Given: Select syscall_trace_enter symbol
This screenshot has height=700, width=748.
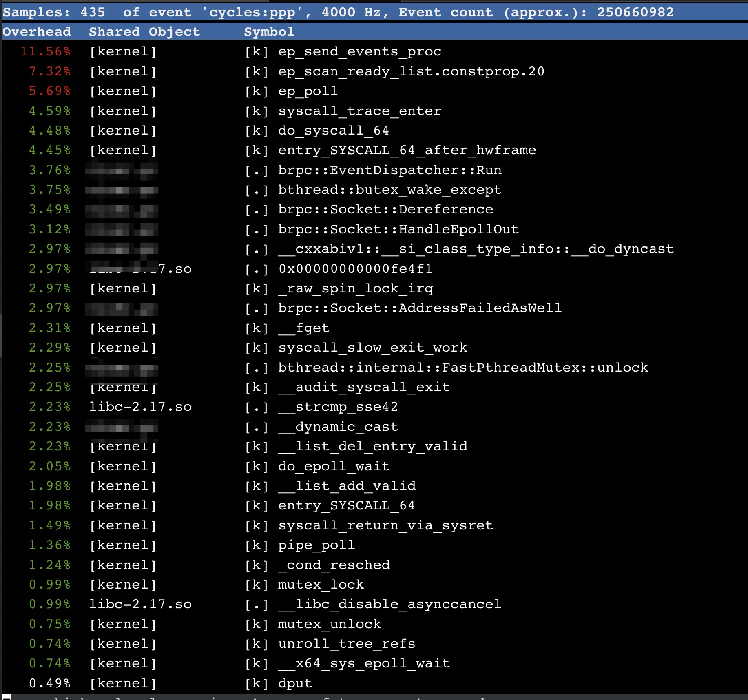Looking at the screenshot, I should (359, 111).
